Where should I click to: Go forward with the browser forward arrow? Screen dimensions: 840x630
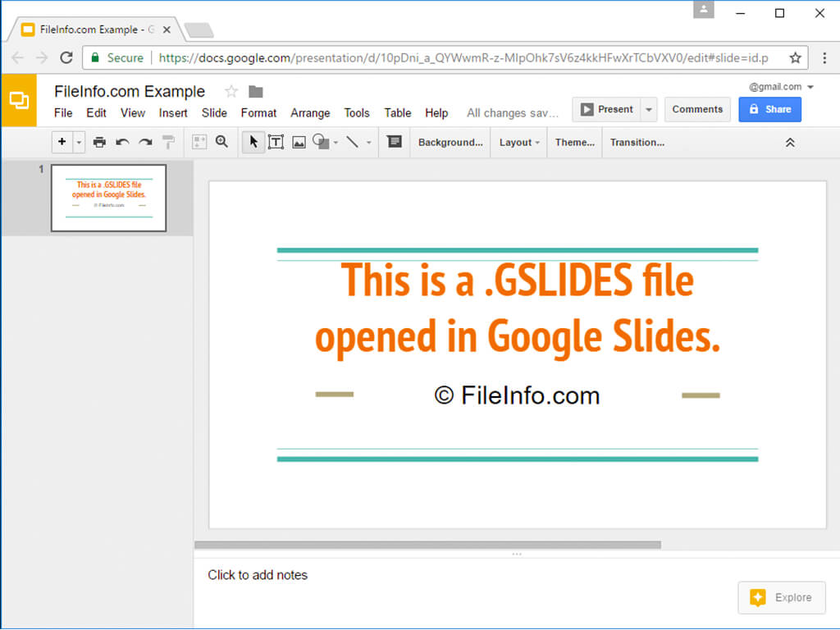point(42,57)
